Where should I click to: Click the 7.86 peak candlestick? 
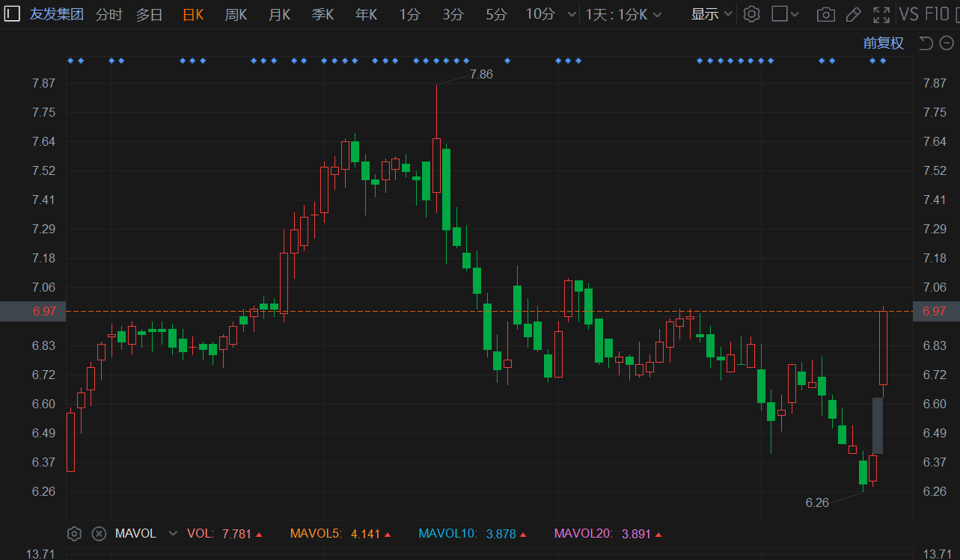point(436,165)
